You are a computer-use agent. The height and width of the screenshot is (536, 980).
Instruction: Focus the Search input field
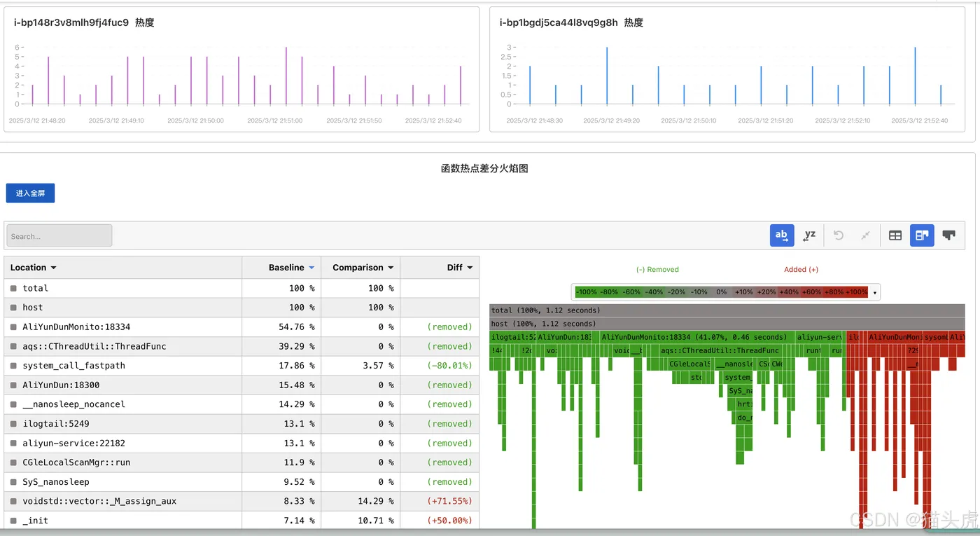(59, 236)
